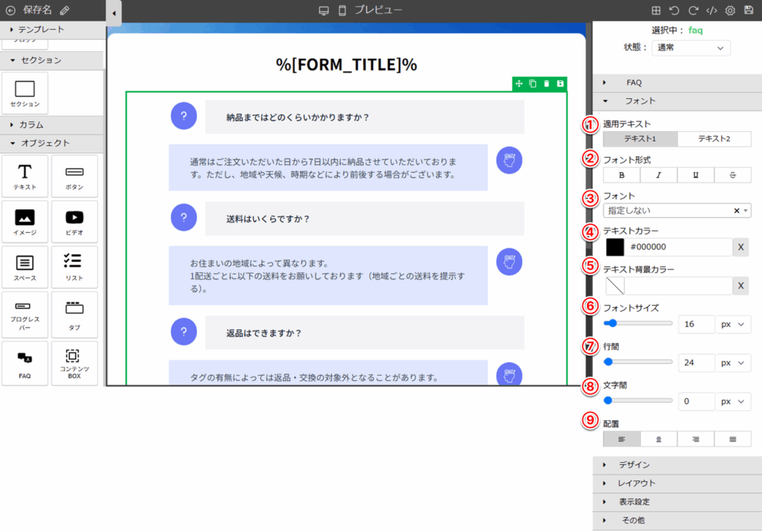Duplicate the selected faq block
This screenshot has height=532, width=762.
click(533, 83)
